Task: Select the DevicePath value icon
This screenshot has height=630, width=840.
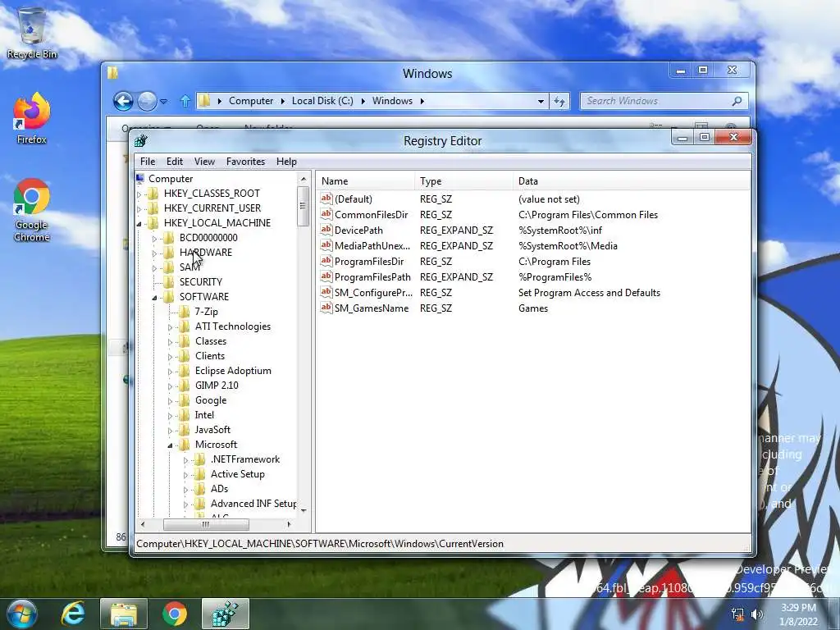Action: (326, 230)
